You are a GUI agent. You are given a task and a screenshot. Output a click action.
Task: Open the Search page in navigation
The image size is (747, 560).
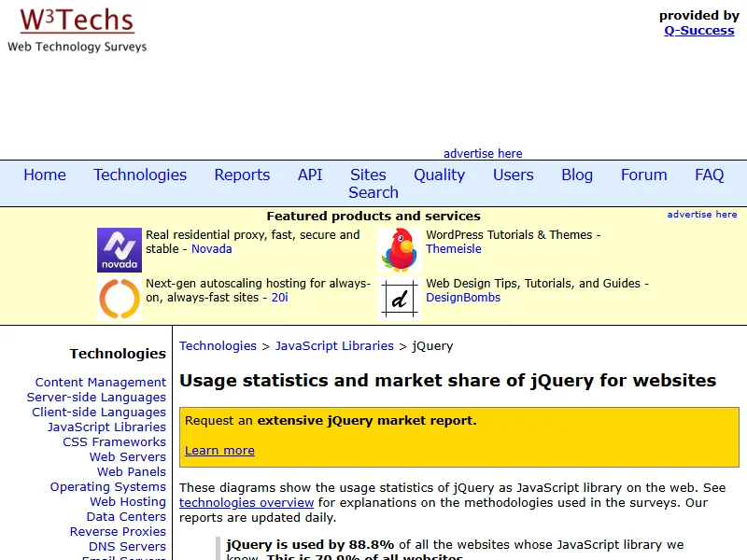pos(373,192)
